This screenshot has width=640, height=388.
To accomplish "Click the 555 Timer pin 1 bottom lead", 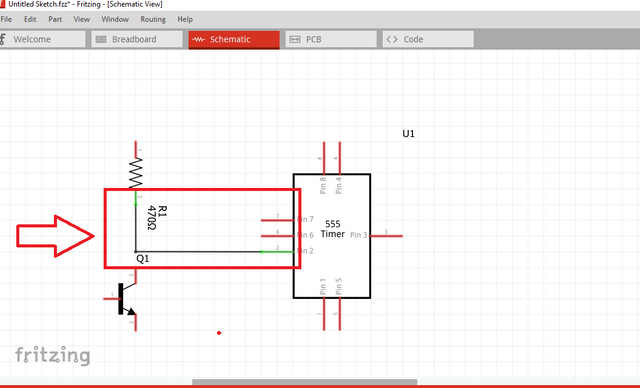I will [324, 314].
